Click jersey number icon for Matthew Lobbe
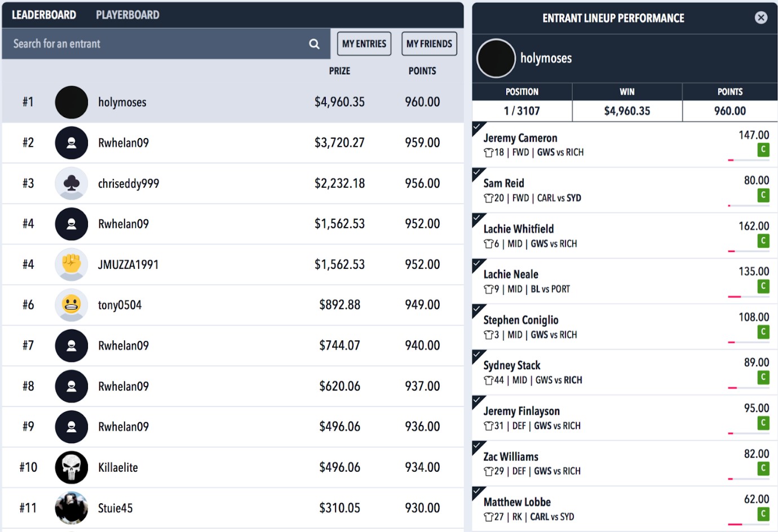This screenshot has height=532, width=778. [488, 517]
